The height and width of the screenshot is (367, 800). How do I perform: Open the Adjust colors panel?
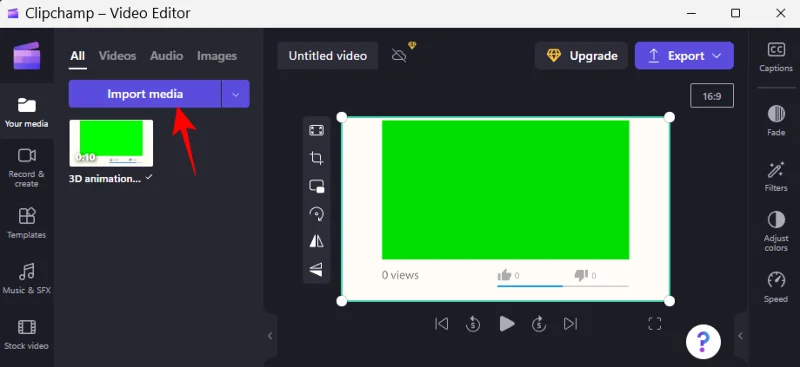[776, 231]
